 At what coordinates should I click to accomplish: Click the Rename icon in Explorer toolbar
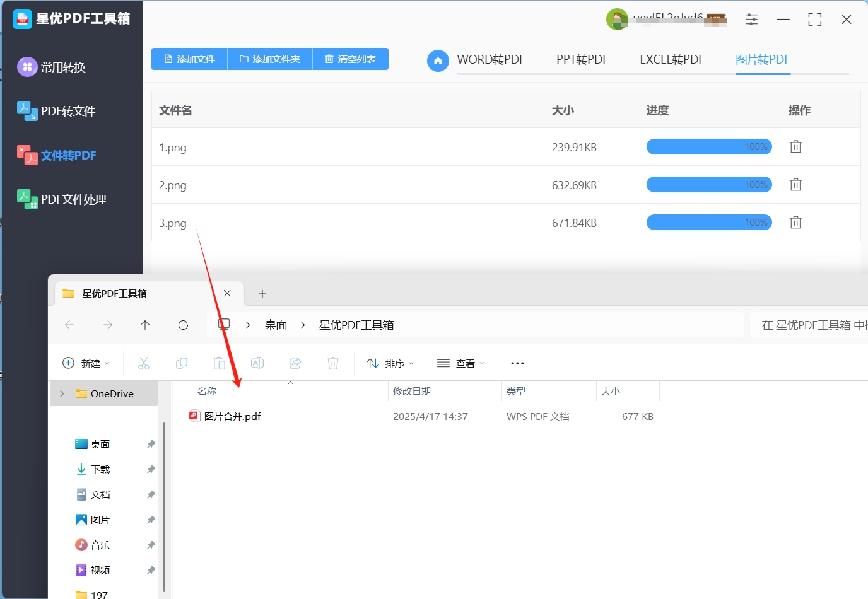[x=257, y=363]
